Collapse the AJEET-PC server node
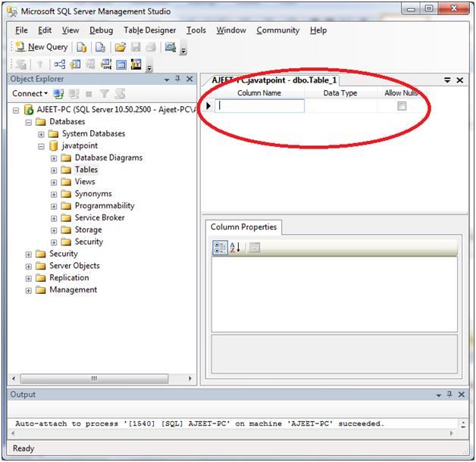The width and height of the screenshot is (476, 462). [16, 111]
